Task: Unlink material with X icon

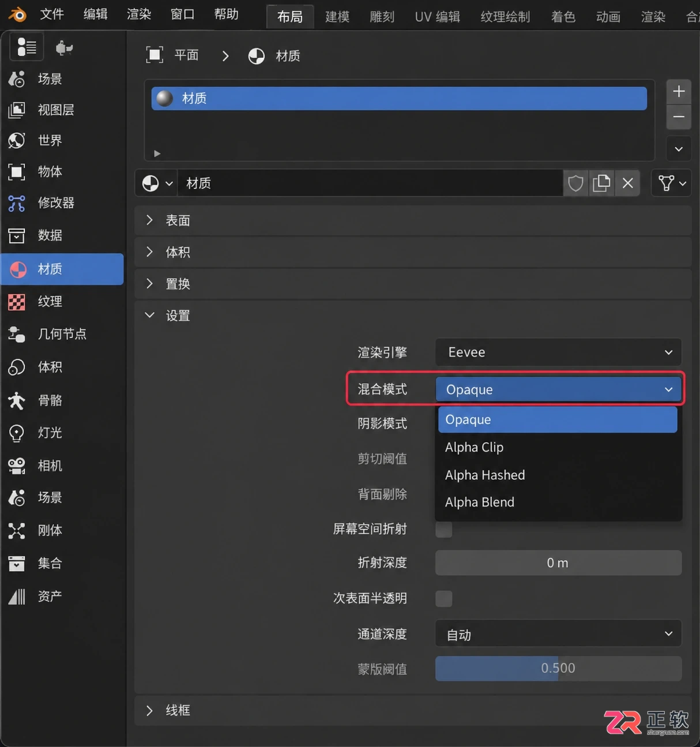Action: [627, 183]
